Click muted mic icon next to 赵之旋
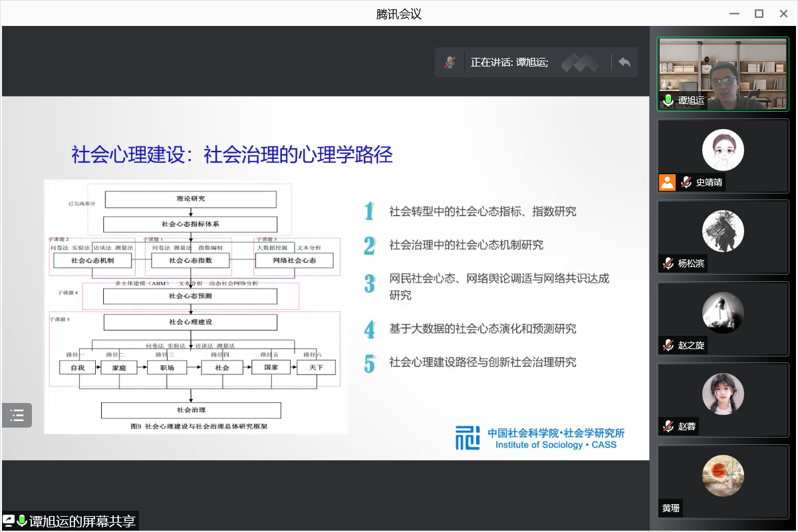 click(668, 344)
